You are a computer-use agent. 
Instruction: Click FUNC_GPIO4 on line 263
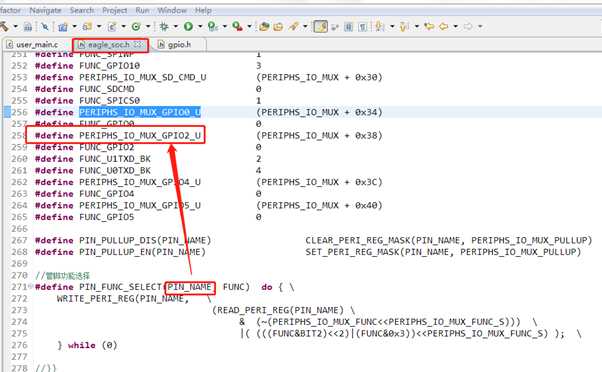107,194
